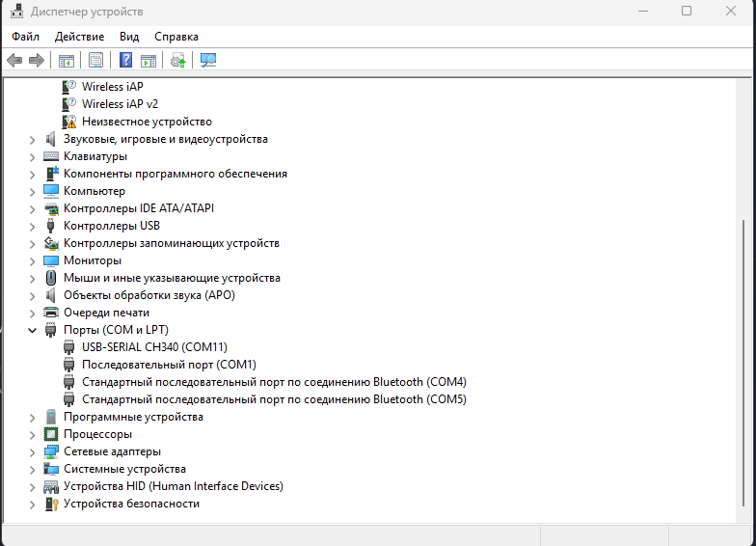Select the Bluetooth serial port (COM5) entry
Screen dimensions: 756x546
[x=274, y=399]
